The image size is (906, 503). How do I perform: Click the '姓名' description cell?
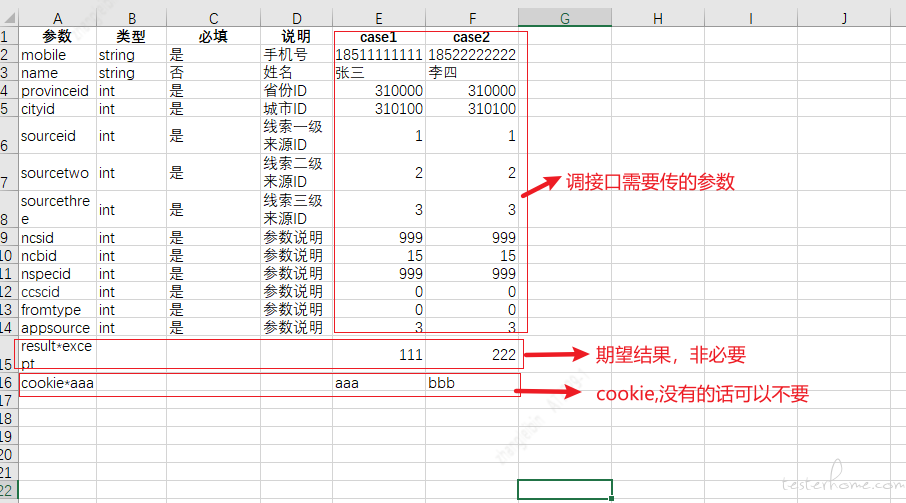[x=296, y=72]
